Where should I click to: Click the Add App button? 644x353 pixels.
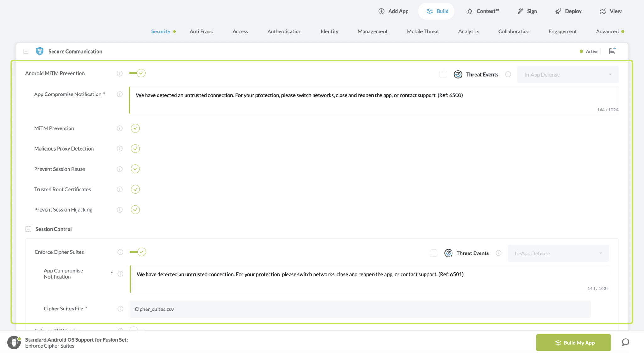[x=393, y=11]
